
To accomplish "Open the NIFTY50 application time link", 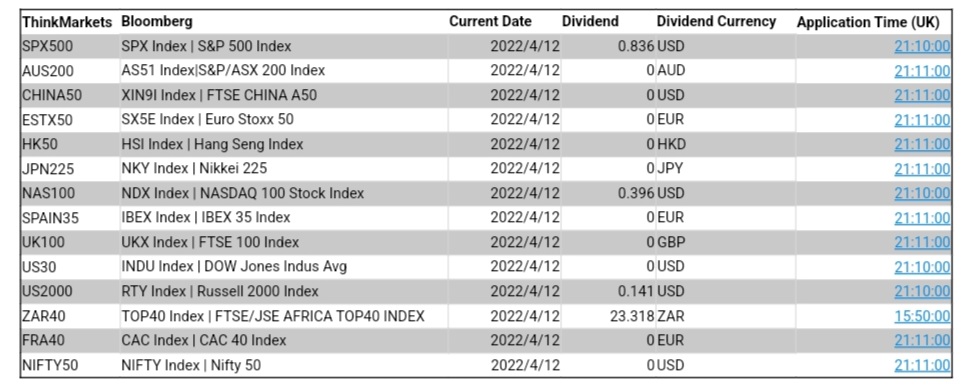I will pos(922,366).
